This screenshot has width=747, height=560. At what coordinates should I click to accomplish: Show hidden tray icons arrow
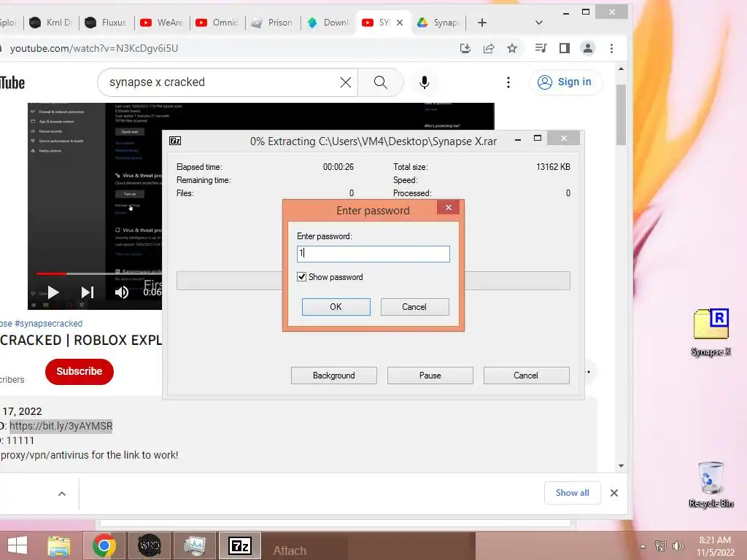(x=643, y=546)
